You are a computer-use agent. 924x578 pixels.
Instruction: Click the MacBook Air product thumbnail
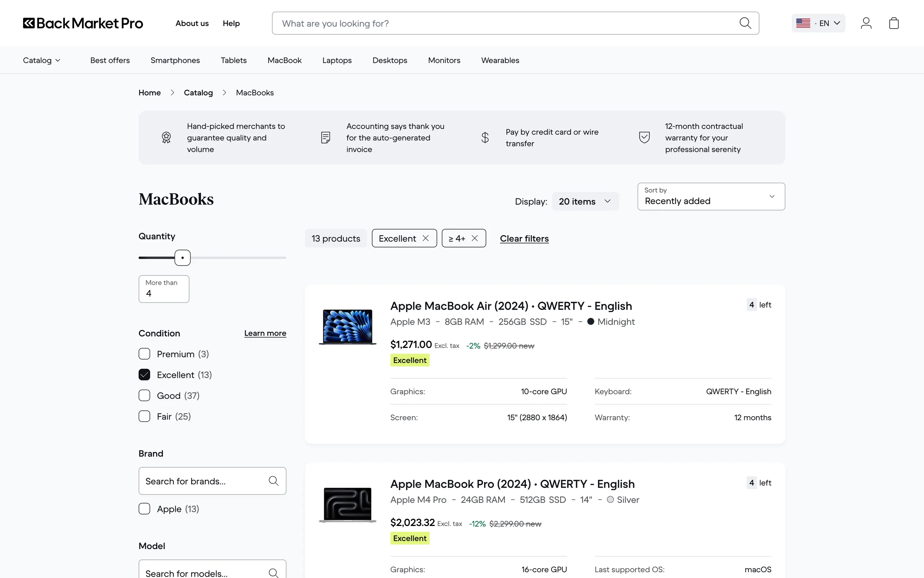(x=348, y=327)
